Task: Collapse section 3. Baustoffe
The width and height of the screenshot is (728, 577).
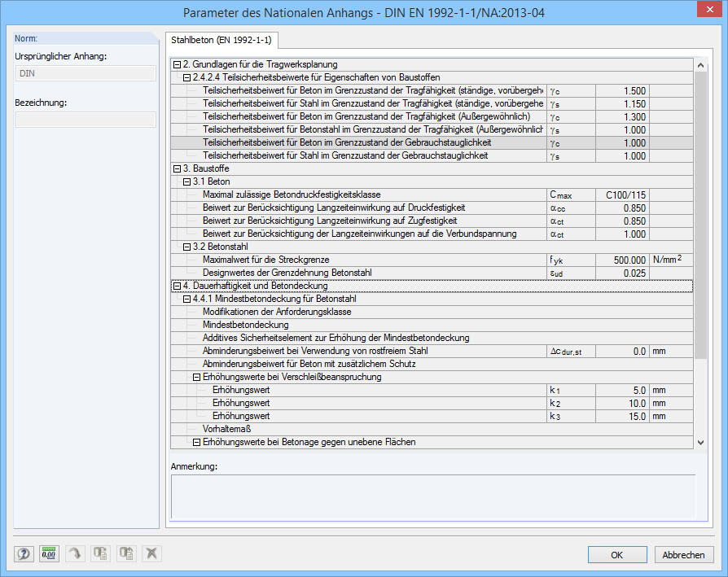Action: point(175,168)
